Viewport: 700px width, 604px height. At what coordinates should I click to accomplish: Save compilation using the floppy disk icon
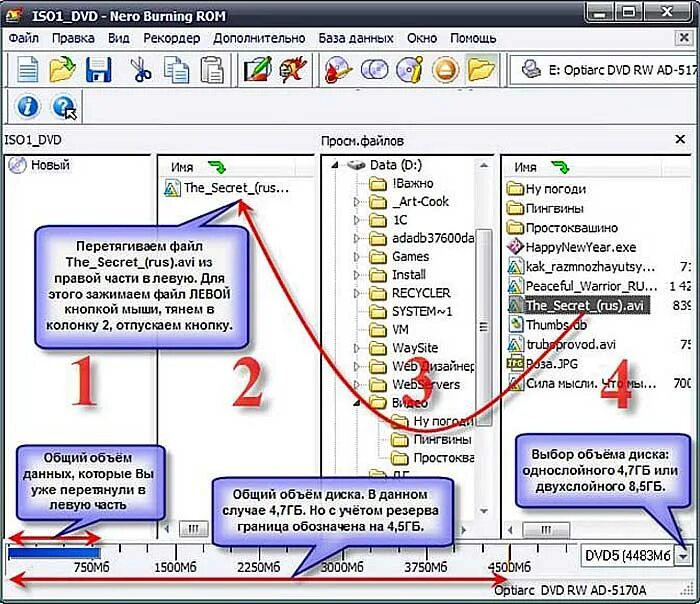[x=98, y=70]
